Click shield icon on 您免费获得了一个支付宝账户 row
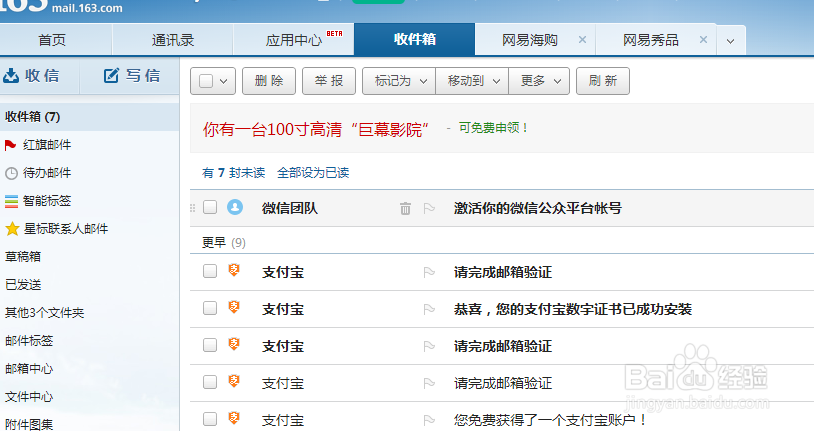Image resolution: width=814 pixels, height=431 pixels. tap(234, 418)
